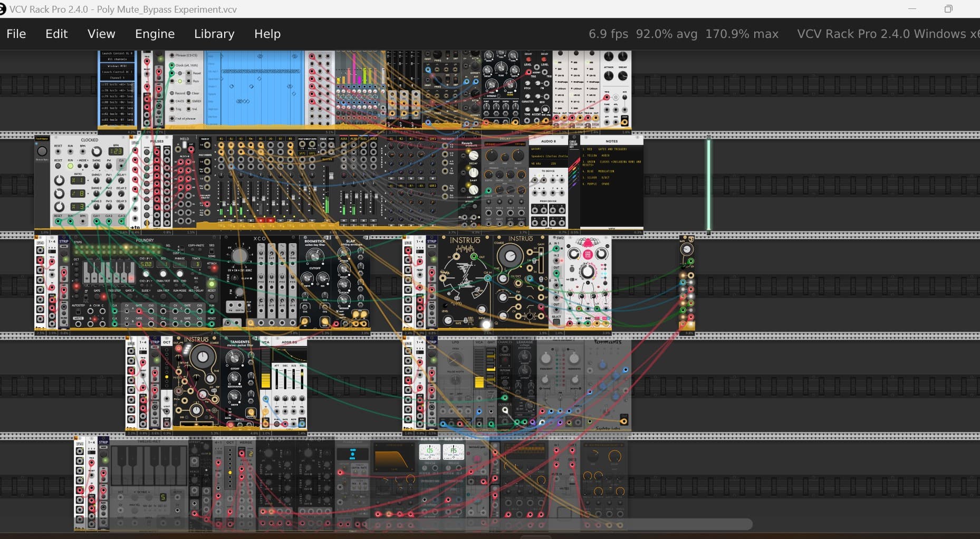Click the first ADSR EG attack slider

[278, 379]
